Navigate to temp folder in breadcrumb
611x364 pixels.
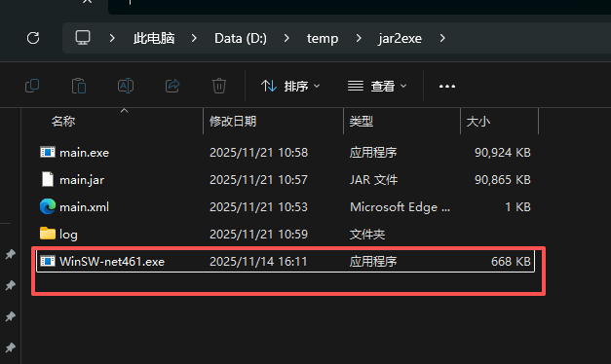coord(323,39)
